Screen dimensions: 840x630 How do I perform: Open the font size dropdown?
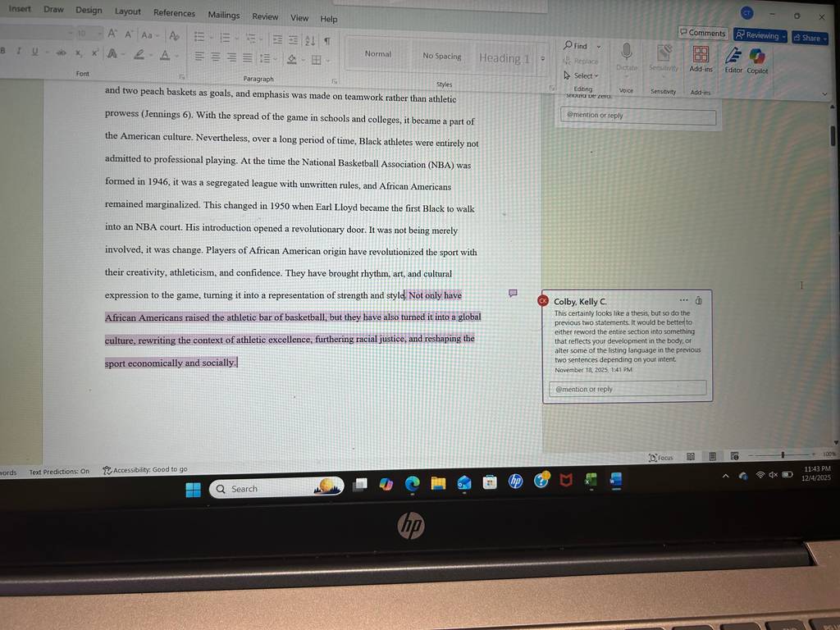(99, 33)
